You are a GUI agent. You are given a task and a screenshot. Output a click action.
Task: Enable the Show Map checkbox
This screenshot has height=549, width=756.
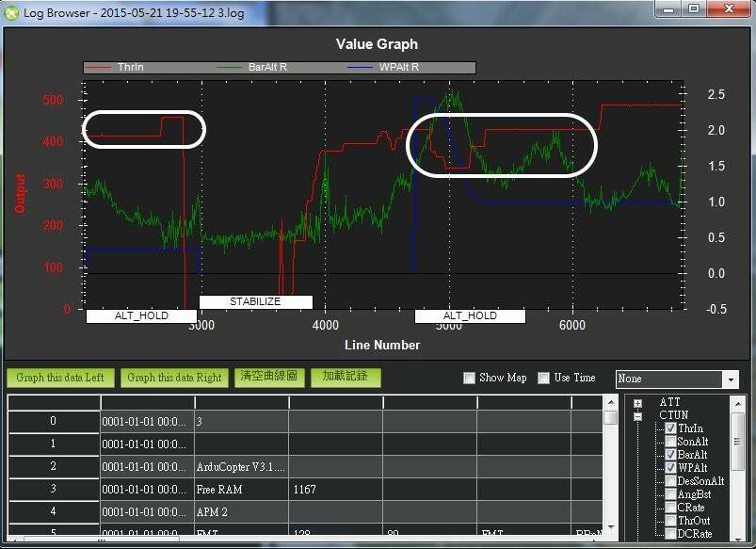click(x=469, y=378)
